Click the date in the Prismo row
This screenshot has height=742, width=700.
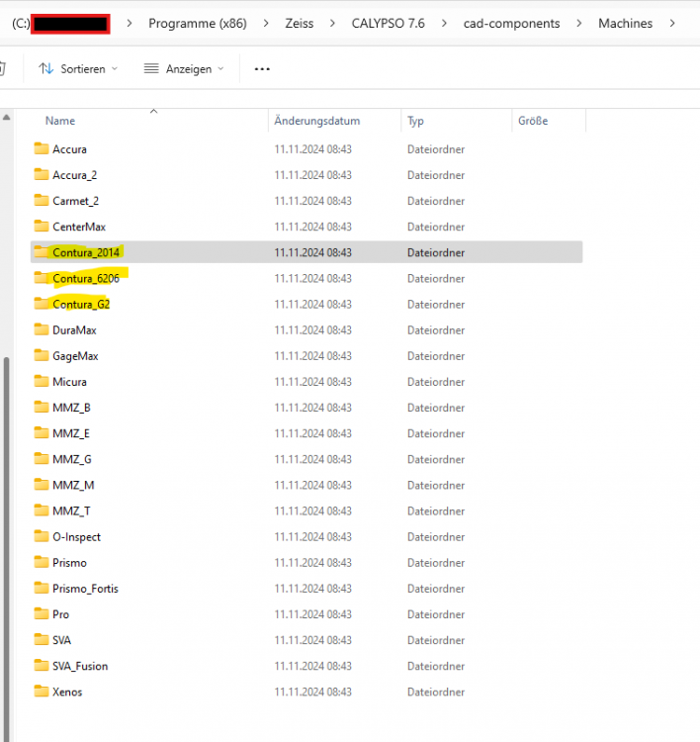point(313,563)
